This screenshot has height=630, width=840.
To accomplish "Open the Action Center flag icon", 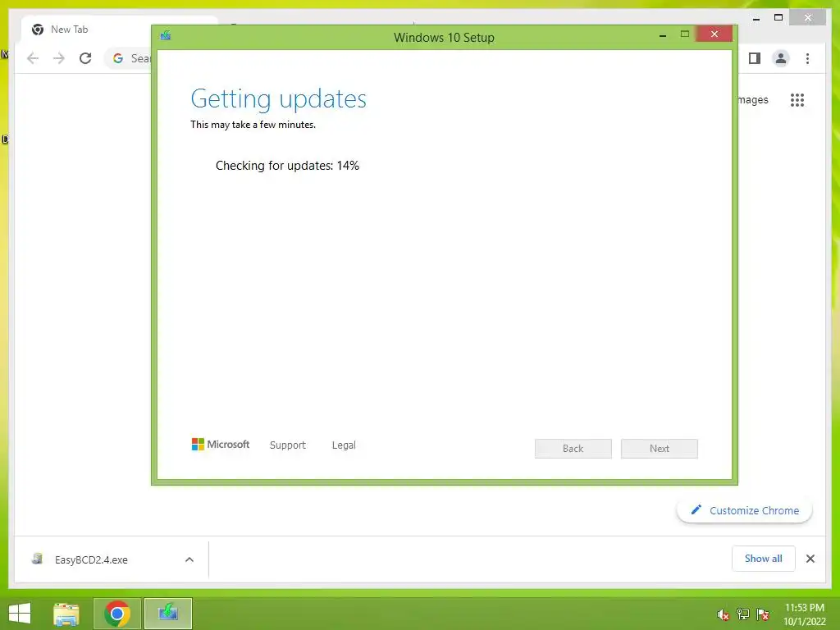I will point(763,614).
